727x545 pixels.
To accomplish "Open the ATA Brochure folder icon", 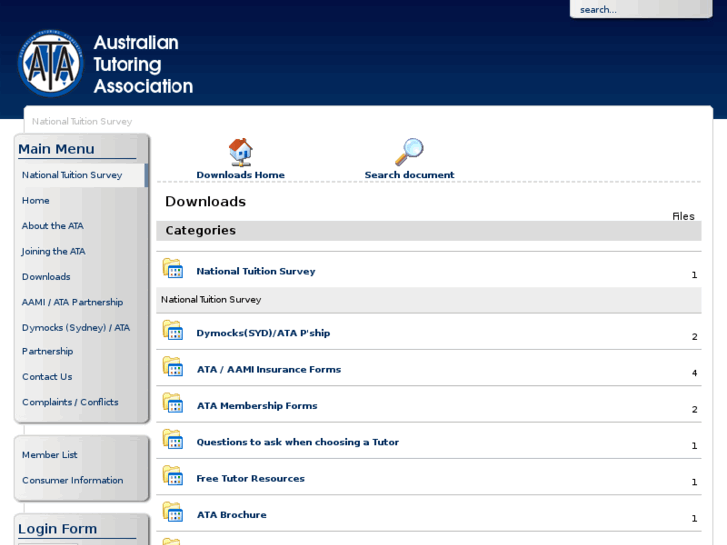I will (x=173, y=512).
